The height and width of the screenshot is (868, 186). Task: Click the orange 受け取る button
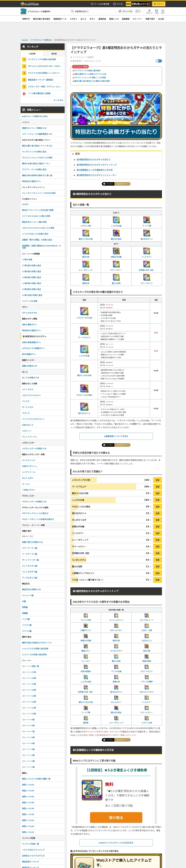pos(116,818)
